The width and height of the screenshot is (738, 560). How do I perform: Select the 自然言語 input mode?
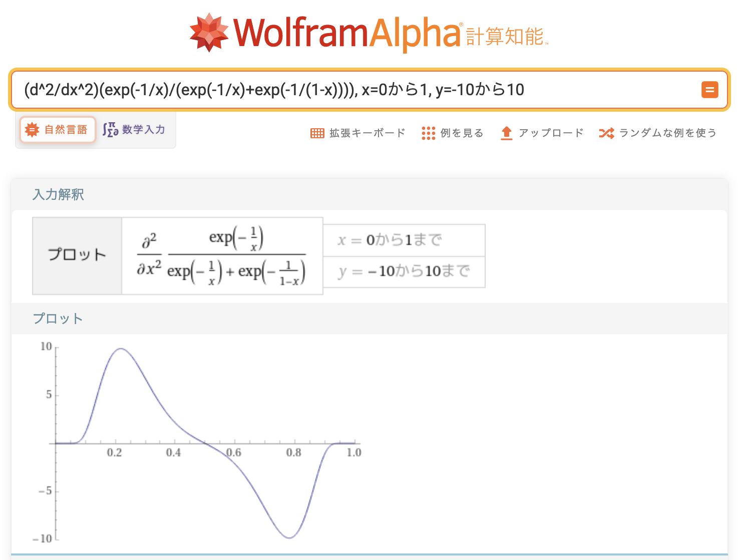click(x=58, y=130)
